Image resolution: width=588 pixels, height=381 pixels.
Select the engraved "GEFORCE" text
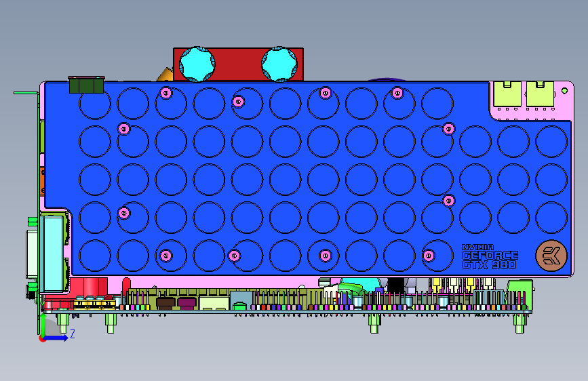coord(490,256)
